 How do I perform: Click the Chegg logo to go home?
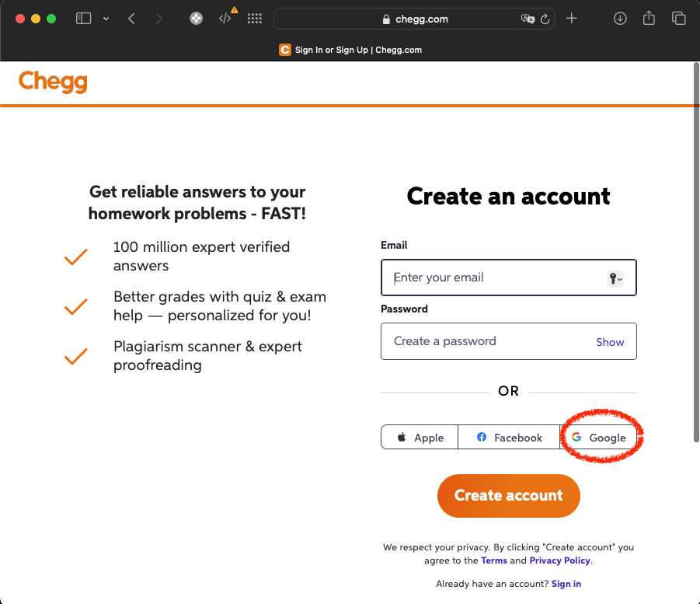[52, 81]
